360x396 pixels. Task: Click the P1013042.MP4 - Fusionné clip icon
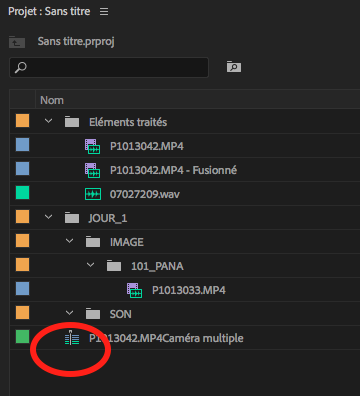click(x=92, y=170)
